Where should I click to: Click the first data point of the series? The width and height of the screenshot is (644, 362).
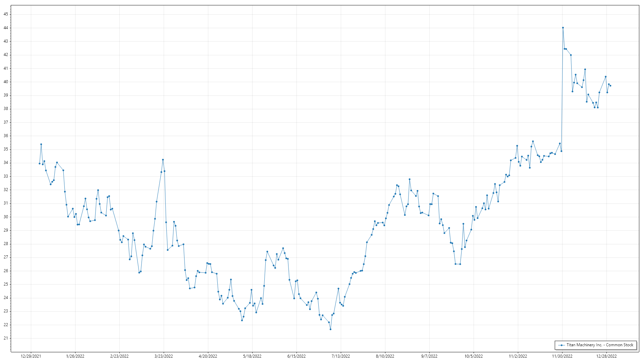[40, 164]
